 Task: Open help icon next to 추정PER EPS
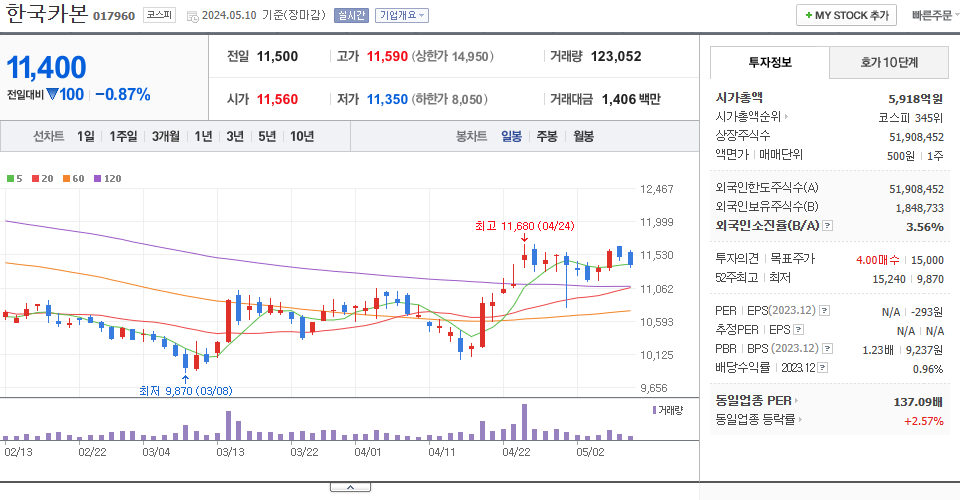[798, 330]
